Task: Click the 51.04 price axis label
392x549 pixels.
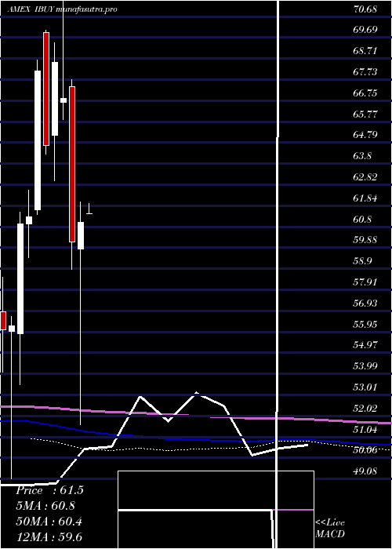Action: 365,430
